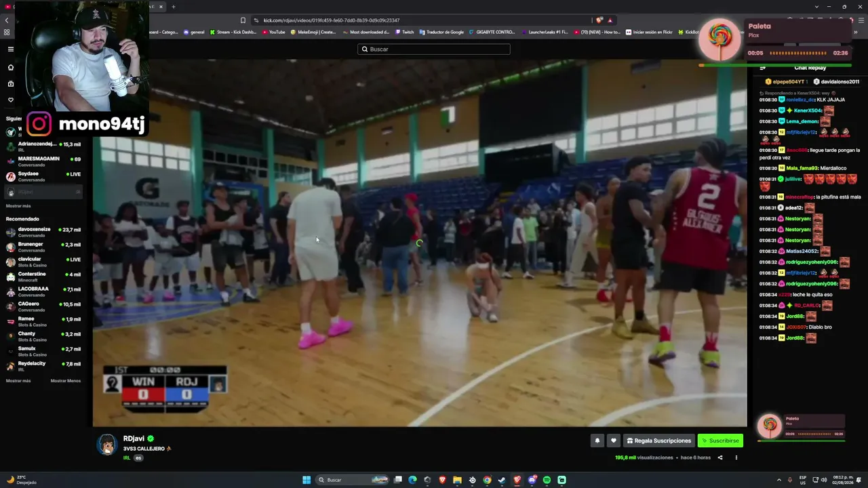The image size is (868, 488).
Task: Click Regala Suscripciones button
Action: coord(659,441)
